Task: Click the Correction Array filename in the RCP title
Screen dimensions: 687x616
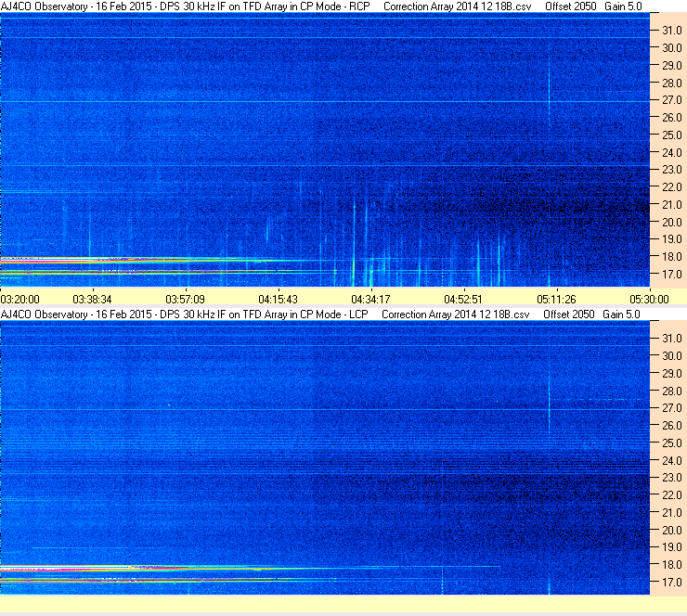Action: point(457,6)
